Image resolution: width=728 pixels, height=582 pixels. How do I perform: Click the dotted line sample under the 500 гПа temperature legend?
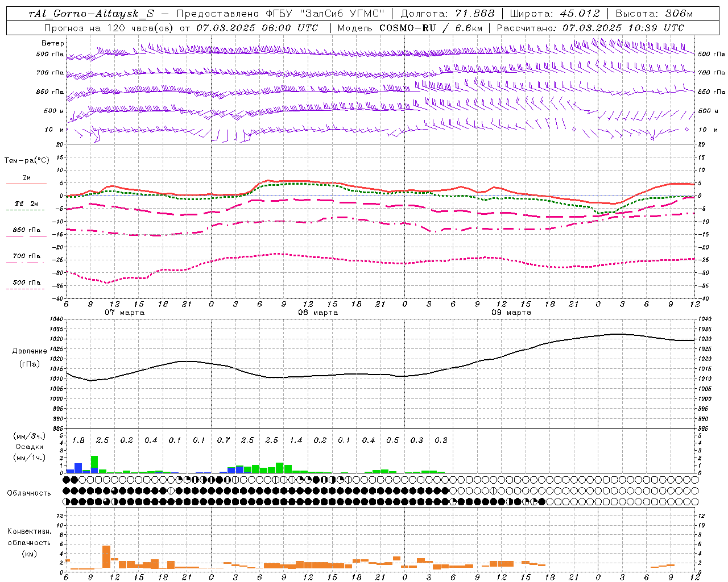tap(25, 289)
